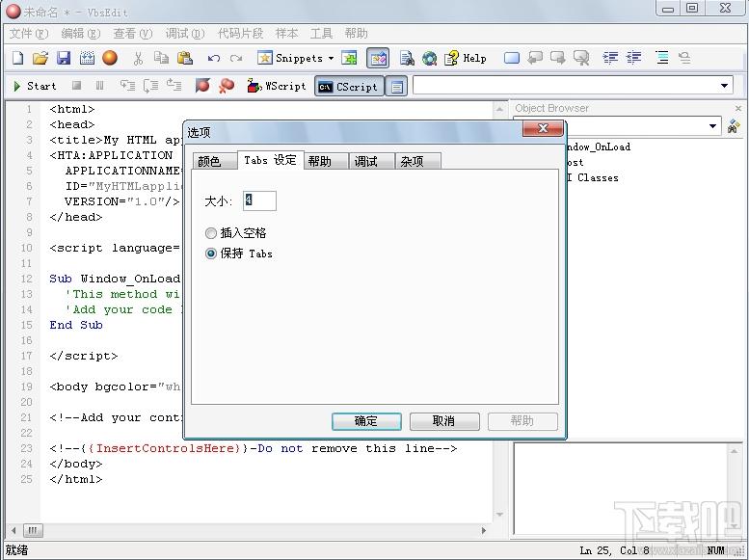
Task: Close the Object Browser panel
Action: pos(738,109)
